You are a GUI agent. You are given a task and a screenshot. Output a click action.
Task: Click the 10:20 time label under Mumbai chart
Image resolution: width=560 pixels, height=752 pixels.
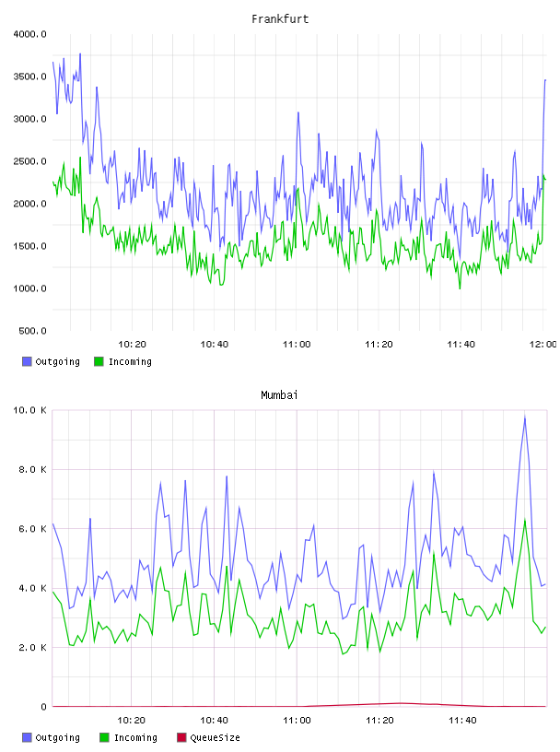132,721
